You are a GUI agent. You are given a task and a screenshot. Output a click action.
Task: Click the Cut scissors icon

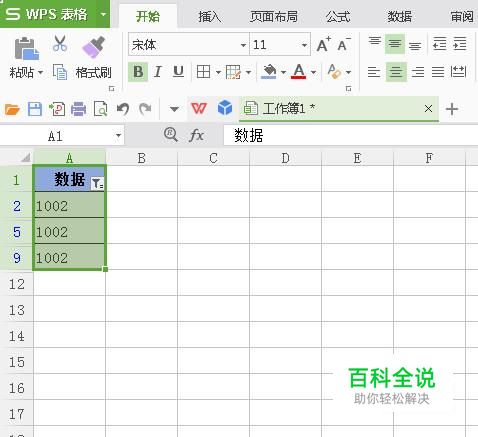click(60, 44)
